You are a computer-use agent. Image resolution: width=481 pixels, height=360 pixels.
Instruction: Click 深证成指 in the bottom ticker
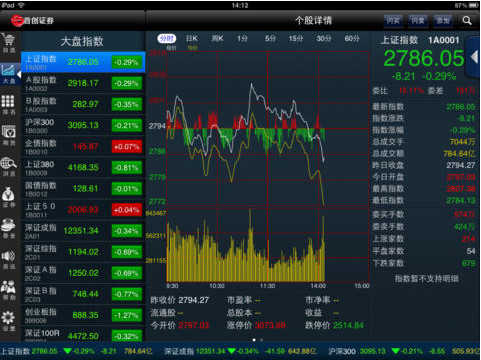(179, 351)
